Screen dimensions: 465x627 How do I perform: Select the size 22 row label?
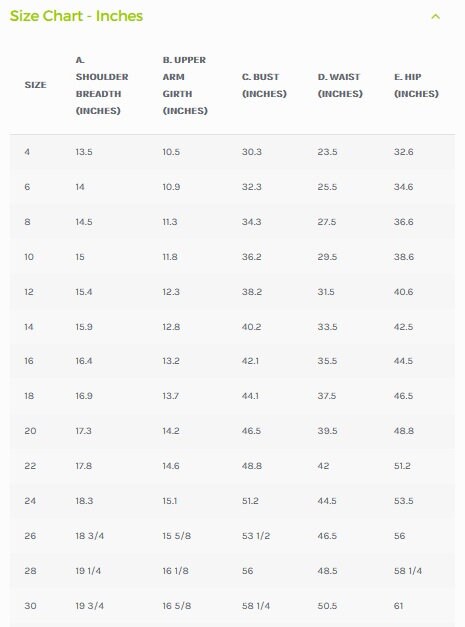[x=30, y=466]
